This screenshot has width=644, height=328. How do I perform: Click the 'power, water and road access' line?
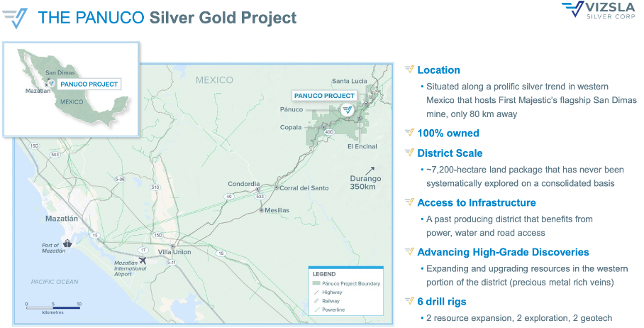[x=485, y=233]
